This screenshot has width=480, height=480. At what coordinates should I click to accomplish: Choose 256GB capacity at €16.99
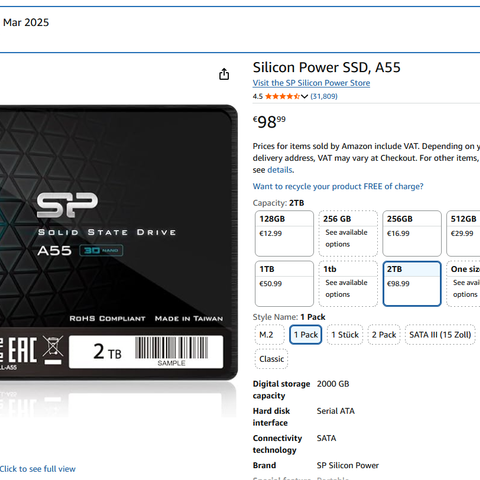pos(412,233)
